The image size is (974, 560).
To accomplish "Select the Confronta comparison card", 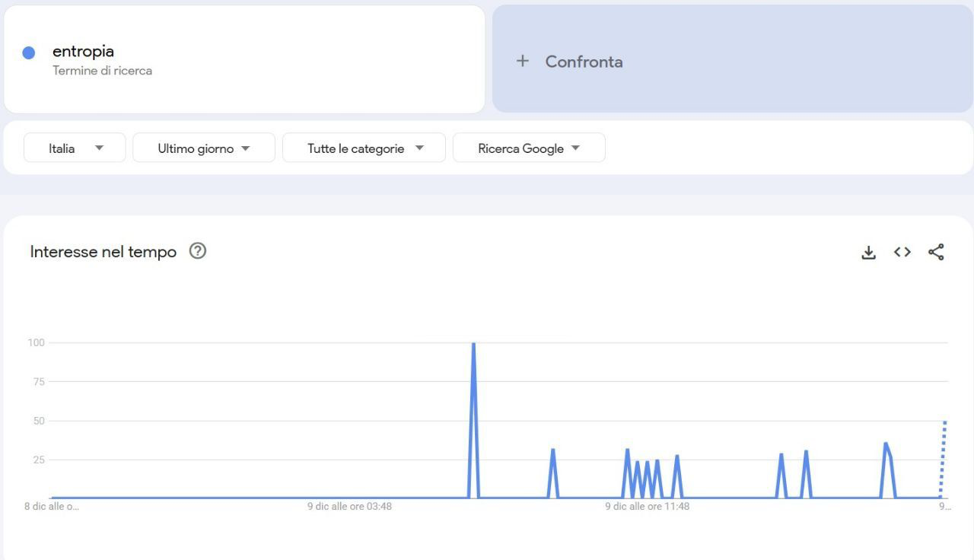I will pos(732,59).
